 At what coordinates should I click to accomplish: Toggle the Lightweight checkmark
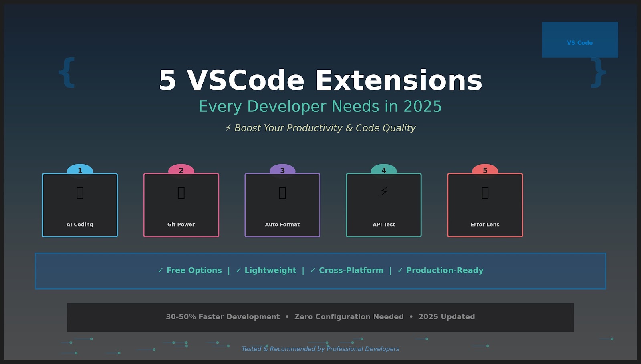click(238, 270)
